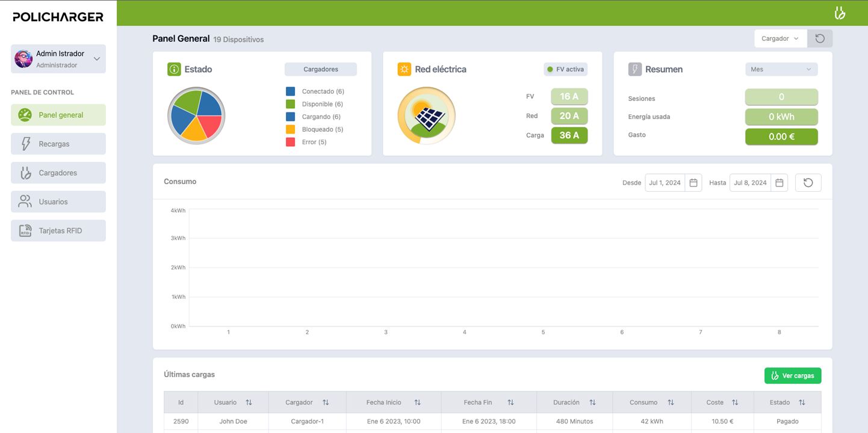Reset the Consumo chart date range
868x433 pixels.
(808, 183)
